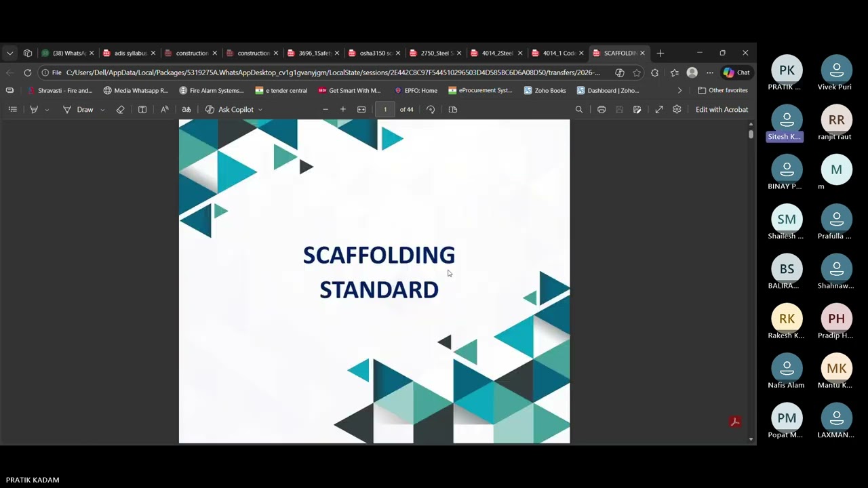Add this page to favorites star

point(637,73)
